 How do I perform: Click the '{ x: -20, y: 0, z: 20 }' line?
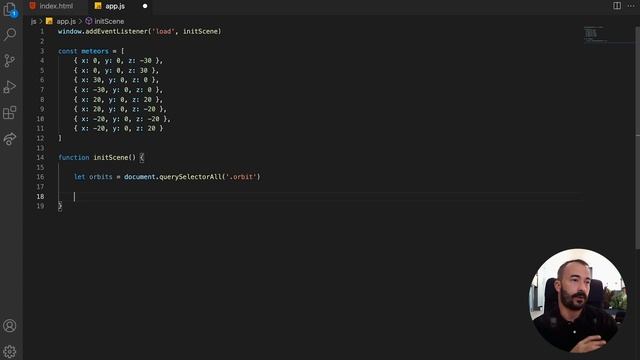point(118,129)
